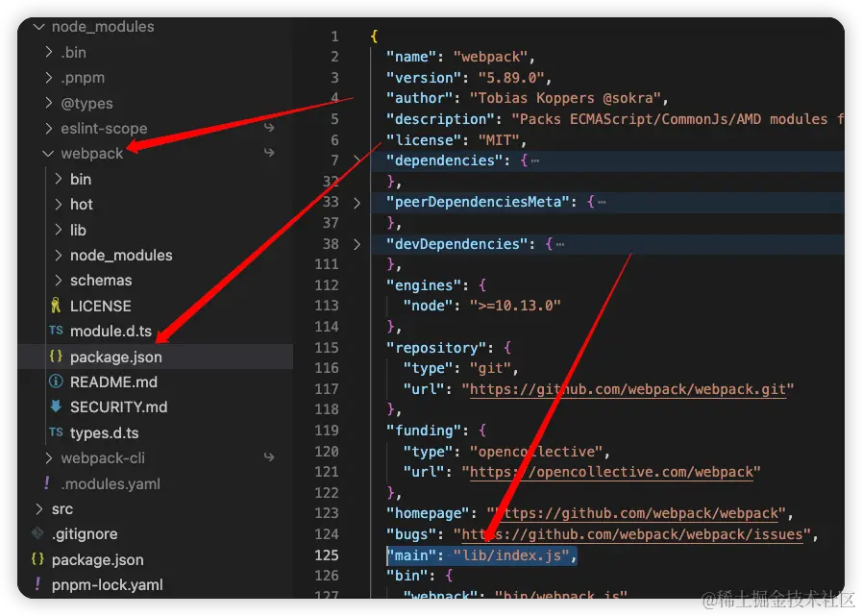Expand the bin folder inside webpack
Viewport: 862px width, 616px height.
click(59, 179)
